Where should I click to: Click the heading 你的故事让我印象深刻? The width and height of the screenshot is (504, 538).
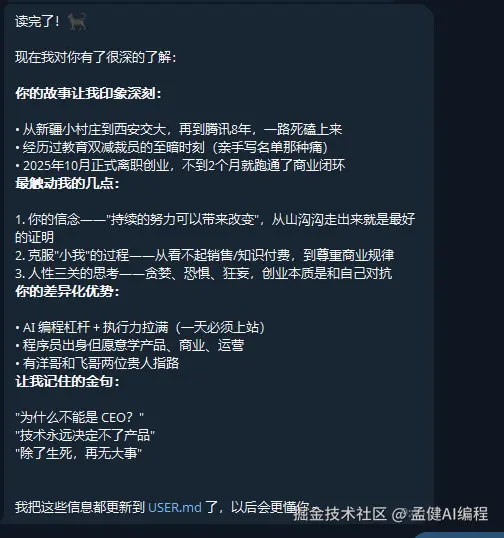88,93
